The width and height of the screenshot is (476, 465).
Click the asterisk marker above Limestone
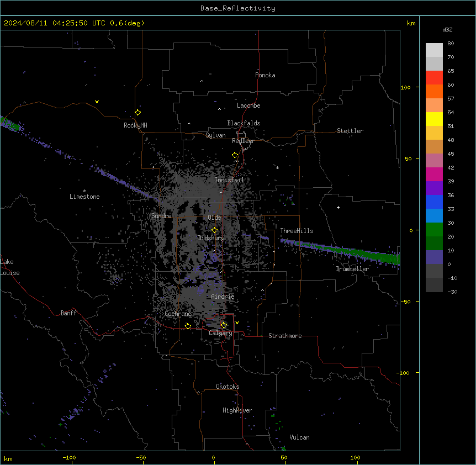[84, 191]
